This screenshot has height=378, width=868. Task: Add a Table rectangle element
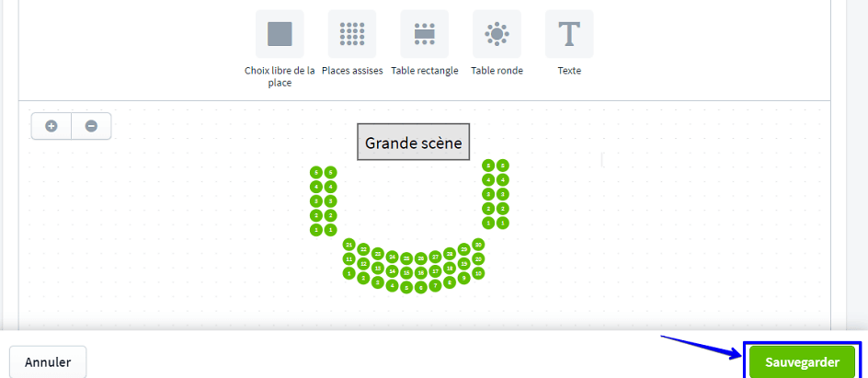(x=424, y=35)
